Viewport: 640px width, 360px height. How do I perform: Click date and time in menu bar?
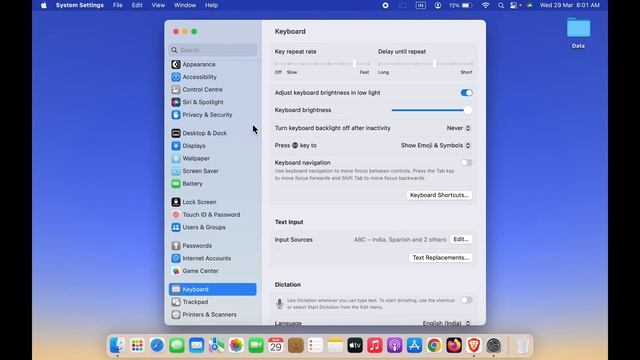pos(569,5)
